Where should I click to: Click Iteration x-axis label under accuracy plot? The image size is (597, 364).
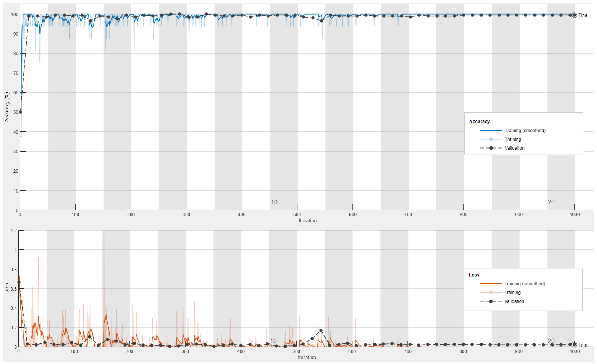pos(307,220)
